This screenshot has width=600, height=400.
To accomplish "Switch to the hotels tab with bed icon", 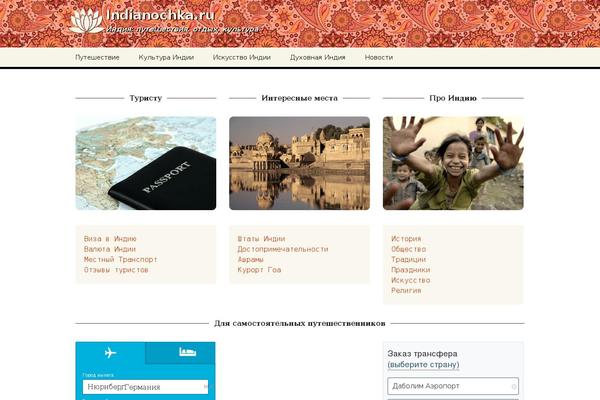I will (180, 353).
